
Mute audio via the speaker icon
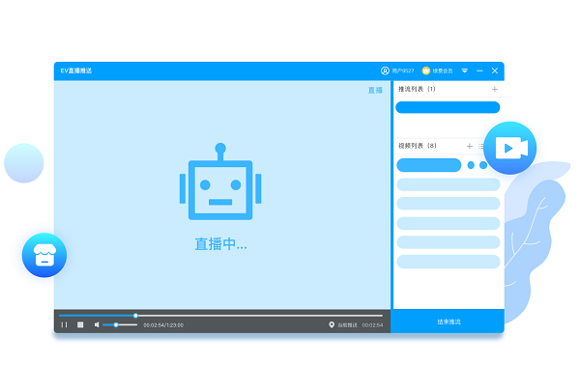coord(97,324)
